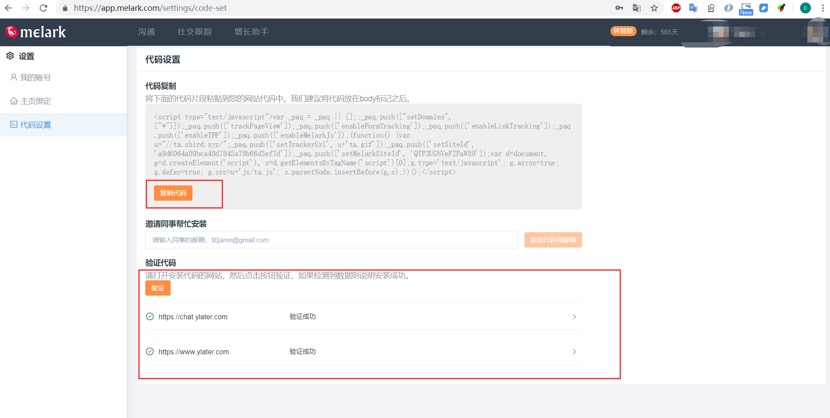Image resolution: width=830 pixels, height=418 pixels.
Task: Open the extension icon labeled New
Action: [x=746, y=8]
